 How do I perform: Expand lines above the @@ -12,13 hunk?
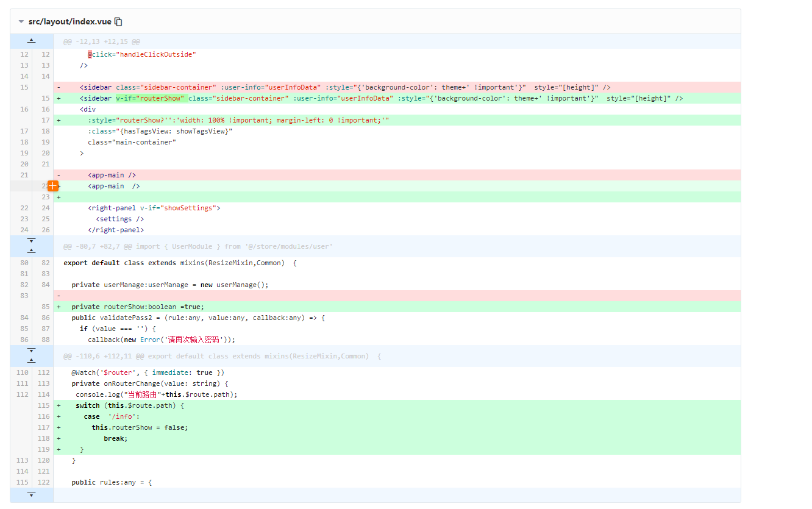click(31, 41)
